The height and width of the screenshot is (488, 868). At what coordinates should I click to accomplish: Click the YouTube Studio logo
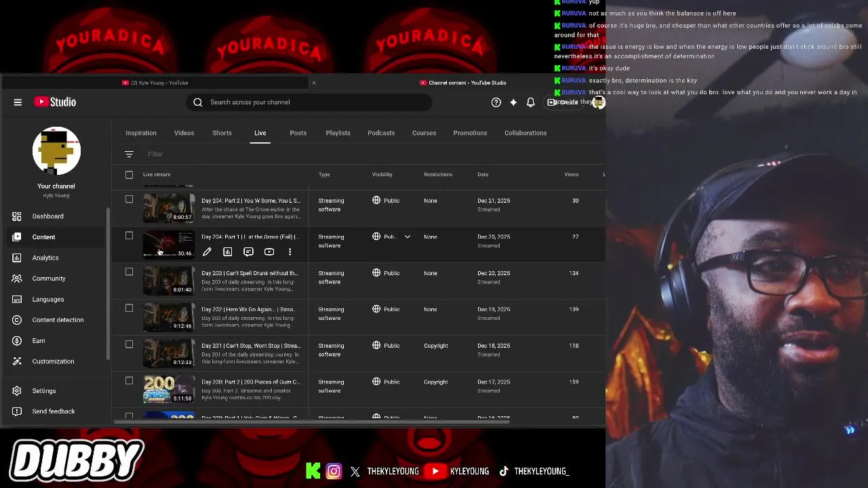tap(56, 102)
